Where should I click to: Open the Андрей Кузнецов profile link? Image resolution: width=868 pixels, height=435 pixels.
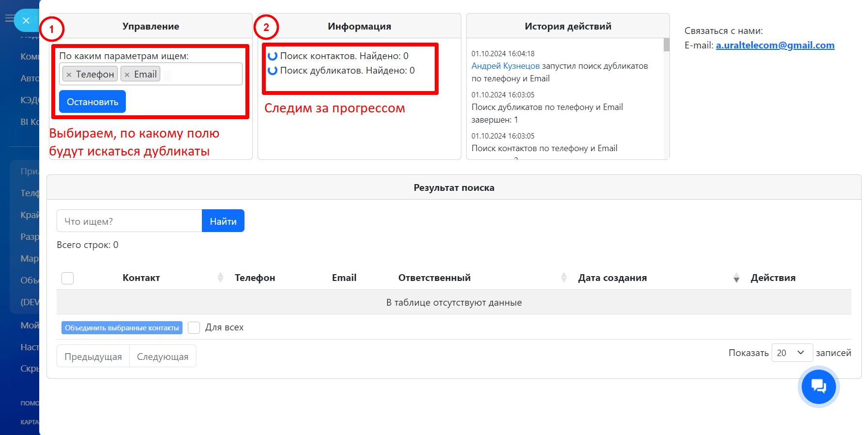[x=505, y=66]
